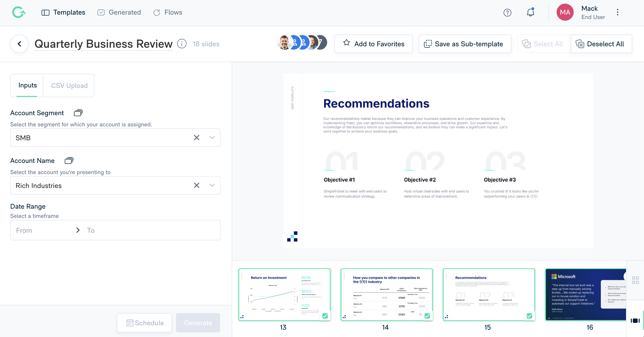Open the Flows tab
644x337 pixels.
point(168,12)
